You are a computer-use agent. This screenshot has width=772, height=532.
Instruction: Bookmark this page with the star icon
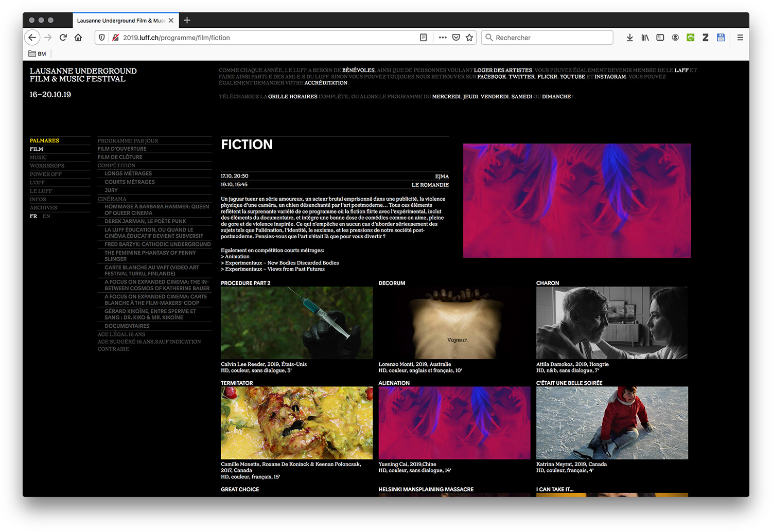(x=469, y=38)
